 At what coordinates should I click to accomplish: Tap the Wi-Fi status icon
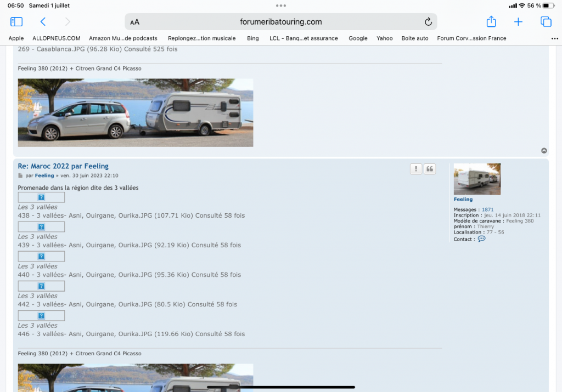coord(522,5)
